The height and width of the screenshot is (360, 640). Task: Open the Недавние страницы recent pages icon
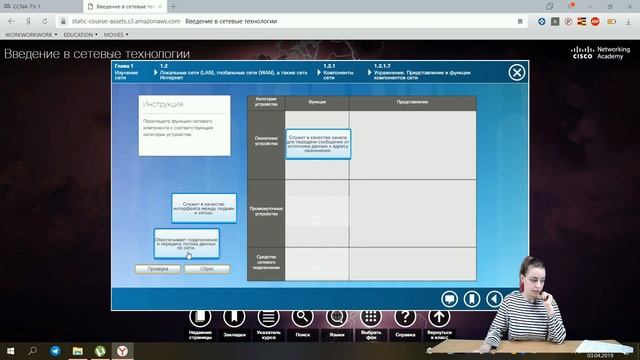[x=200, y=317]
